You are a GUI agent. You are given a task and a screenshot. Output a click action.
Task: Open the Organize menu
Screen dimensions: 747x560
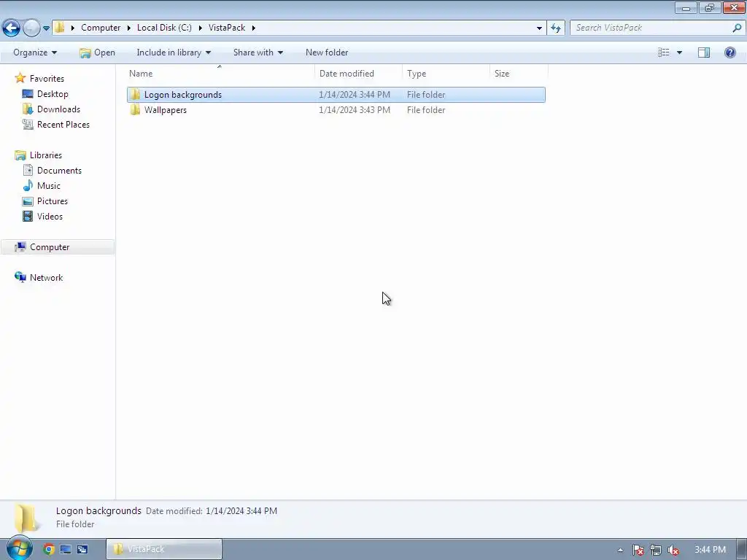pos(35,52)
